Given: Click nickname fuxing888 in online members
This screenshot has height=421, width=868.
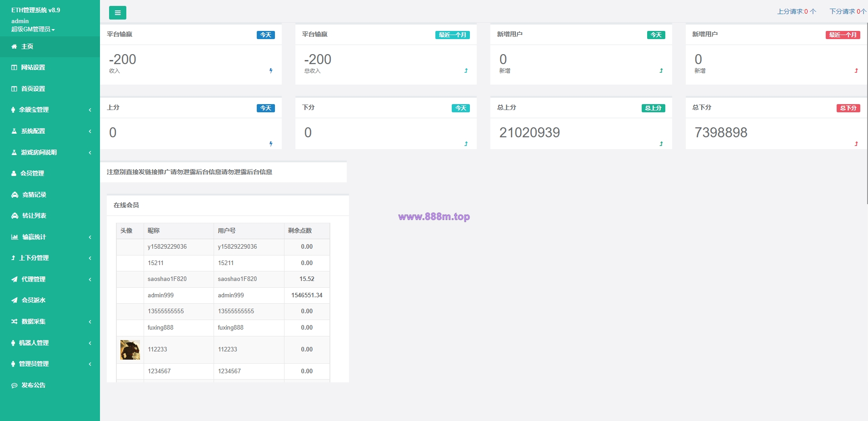Looking at the screenshot, I should [160, 327].
